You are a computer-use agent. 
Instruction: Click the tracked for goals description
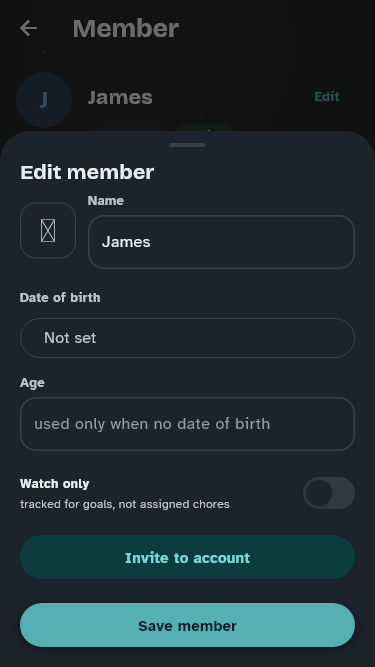tap(125, 504)
